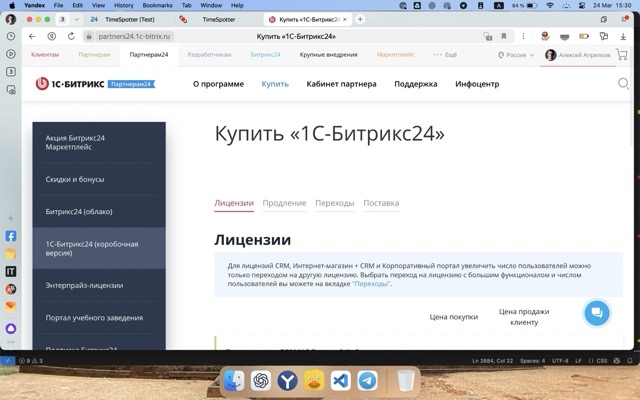Open ChatGPT app in the dock

pyautogui.click(x=260, y=381)
